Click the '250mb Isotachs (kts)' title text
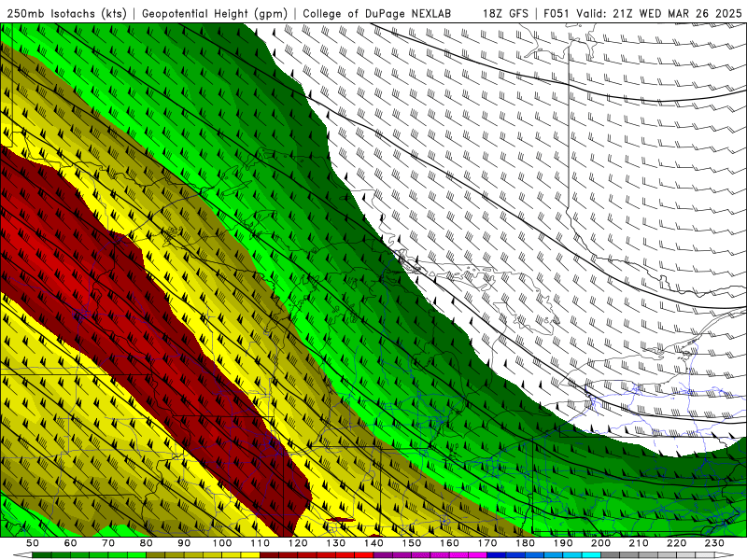 click(x=67, y=14)
